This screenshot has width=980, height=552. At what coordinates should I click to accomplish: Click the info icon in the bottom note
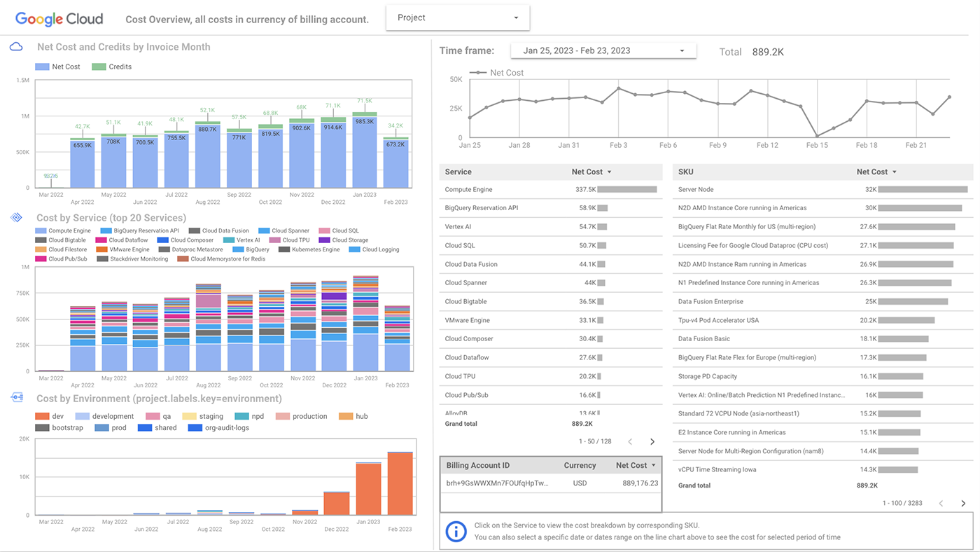pos(456,531)
